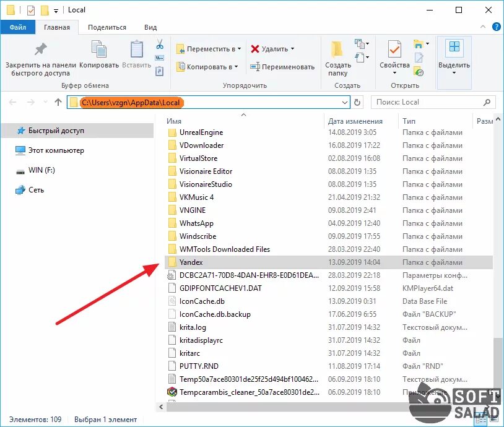This screenshot has width=504, height=427.
Task: Open the recent locations dropdown arrow
Action: click(x=45, y=102)
